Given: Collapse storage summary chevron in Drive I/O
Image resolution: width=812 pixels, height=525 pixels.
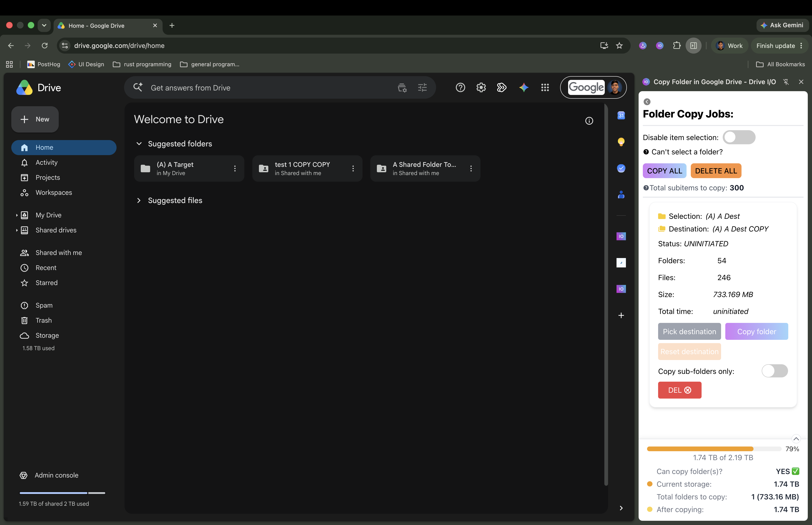Looking at the screenshot, I should click(x=796, y=439).
